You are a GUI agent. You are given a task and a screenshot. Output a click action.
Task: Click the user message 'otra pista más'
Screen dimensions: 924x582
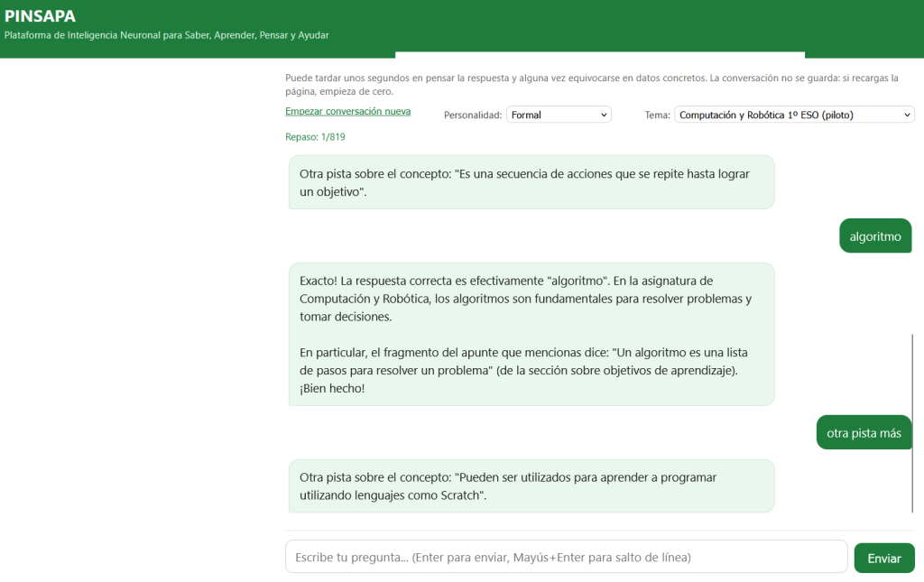click(x=864, y=433)
